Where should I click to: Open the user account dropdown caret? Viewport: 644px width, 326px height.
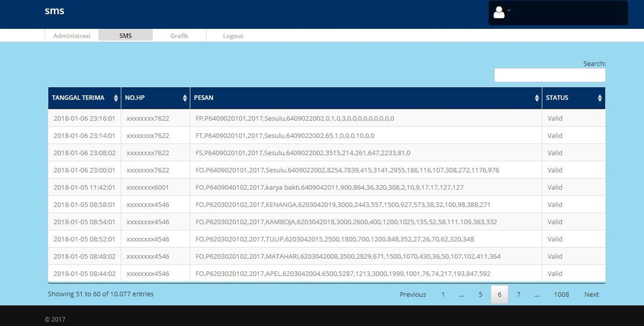[509, 11]
